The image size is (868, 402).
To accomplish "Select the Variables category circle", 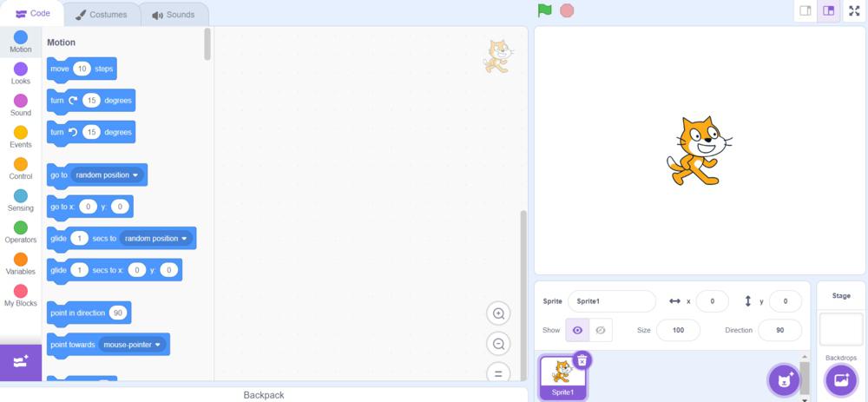I will pos(21,259).
